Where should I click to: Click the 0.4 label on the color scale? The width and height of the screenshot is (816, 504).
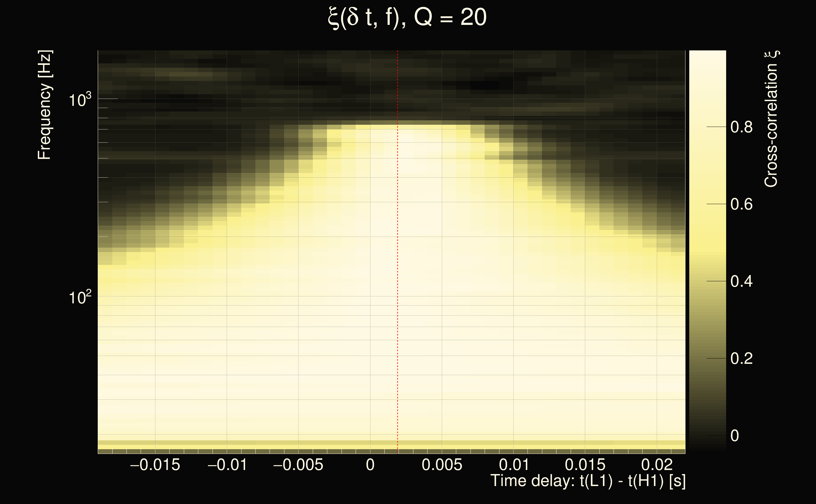click(x=741, y=281)
